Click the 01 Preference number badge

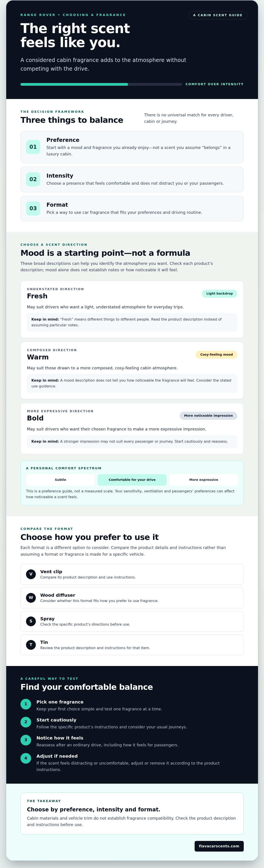click(33, 147)
